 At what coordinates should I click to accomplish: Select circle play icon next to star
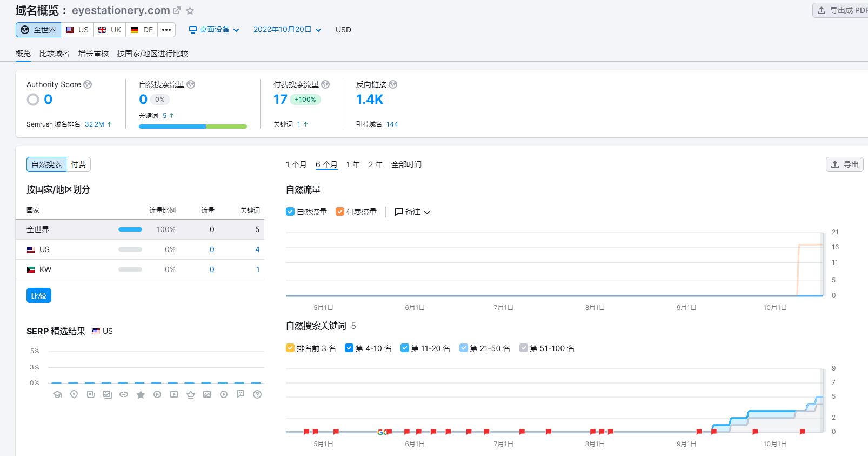click(157, 394)
